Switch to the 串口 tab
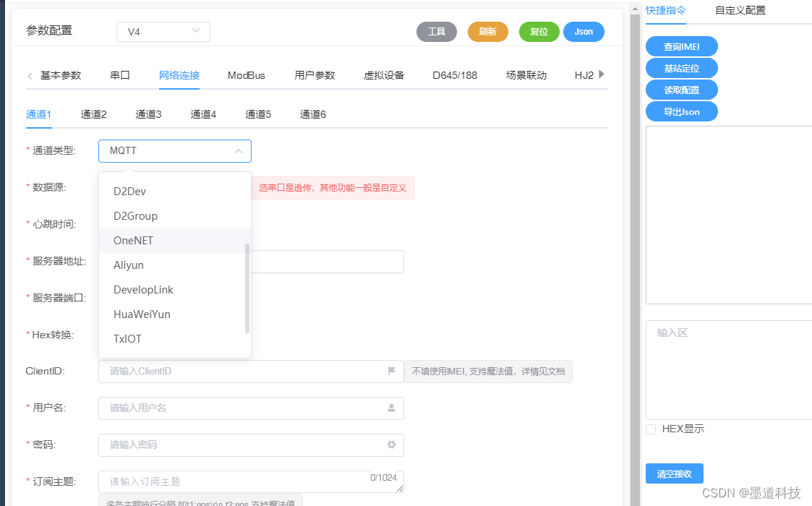 tap(120, 74)
